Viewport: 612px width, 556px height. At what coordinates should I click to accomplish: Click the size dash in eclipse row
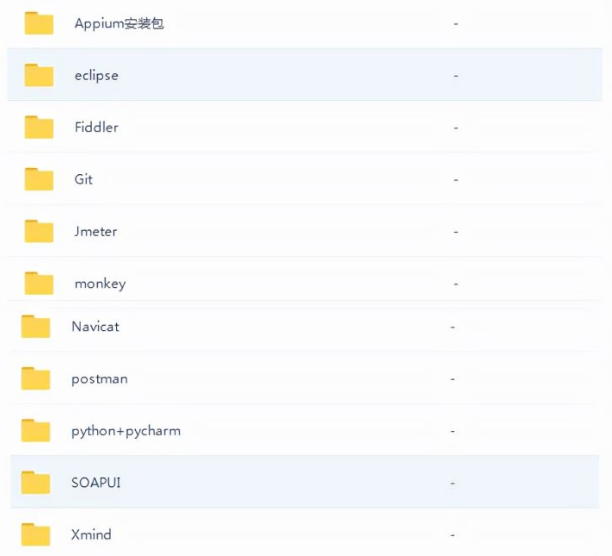[456, 76]
